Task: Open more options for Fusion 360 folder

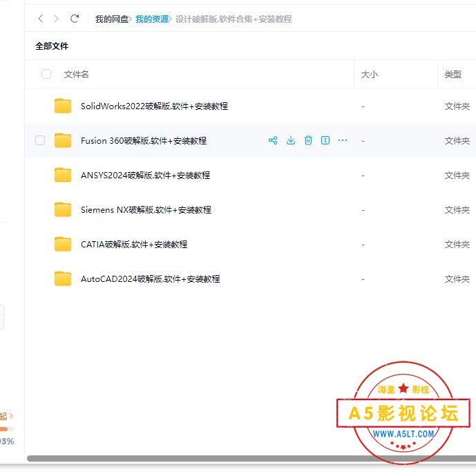Action: pyautogui.click(x=343, y=140)
